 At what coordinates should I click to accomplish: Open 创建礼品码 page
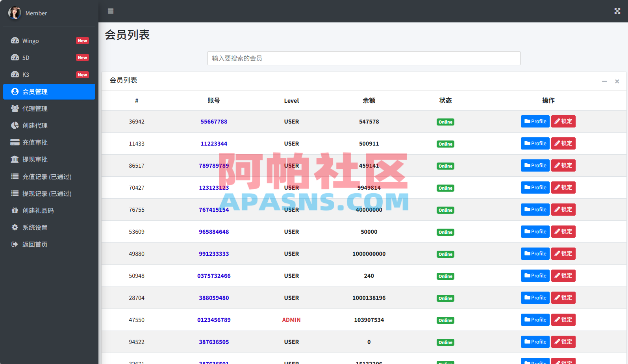point(49,211)
